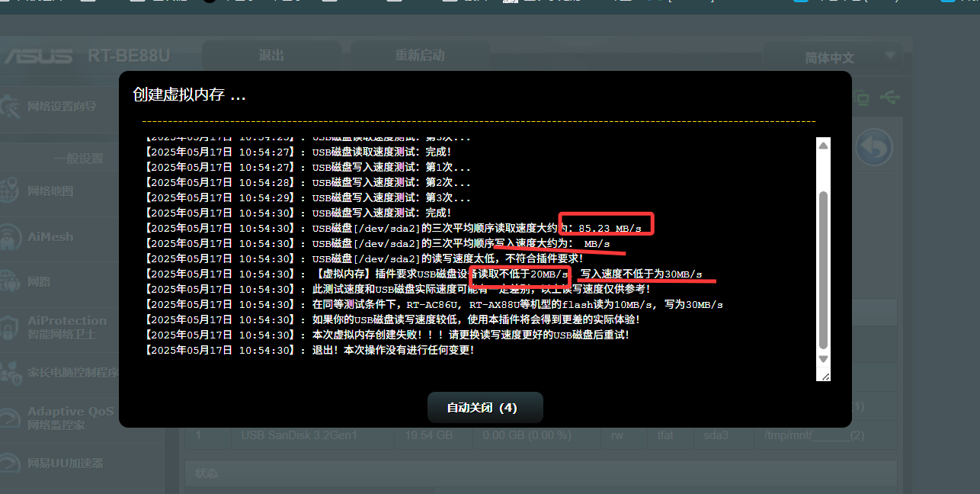Viewport: 980px width, 494px height.
Task: Click the 自动关闭 (4) button
Action: (485, 408)
